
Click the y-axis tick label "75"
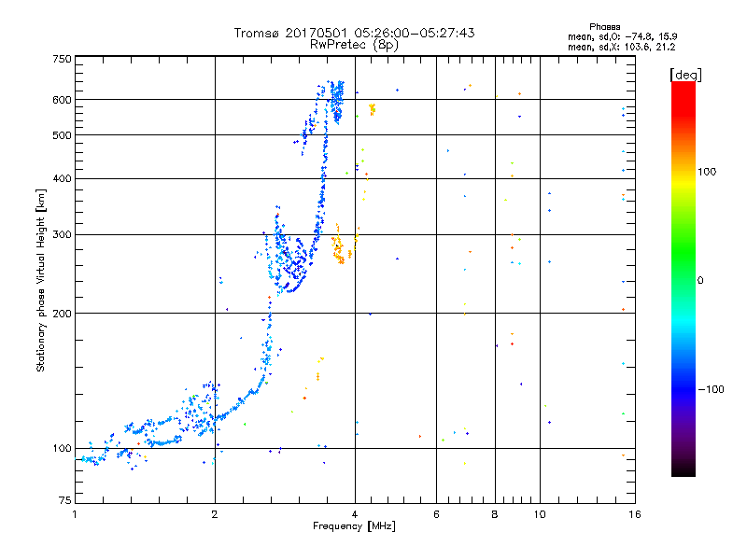[x=65, y=500]
